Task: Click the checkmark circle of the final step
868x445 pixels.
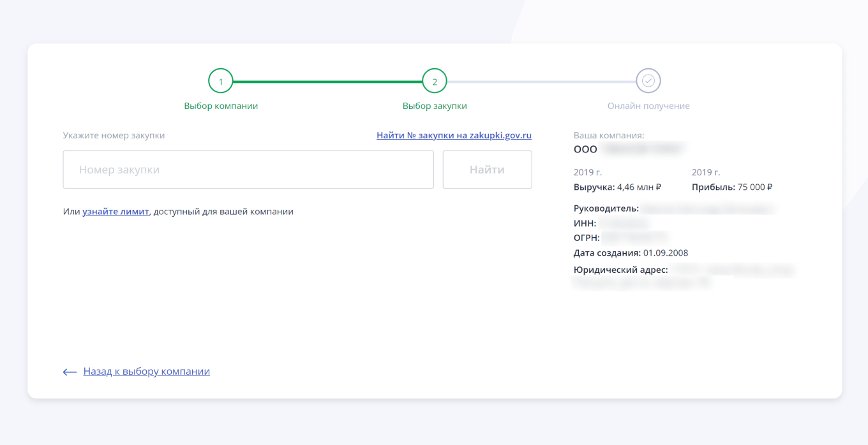Action: click(x=648, y=81)
